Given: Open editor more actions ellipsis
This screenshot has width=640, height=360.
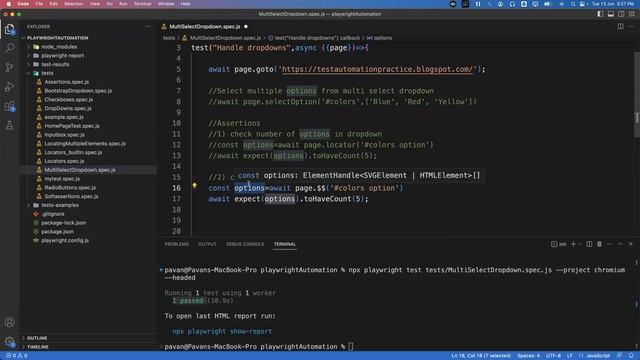Looking at the screenshot, I should [x=631, y=27].
